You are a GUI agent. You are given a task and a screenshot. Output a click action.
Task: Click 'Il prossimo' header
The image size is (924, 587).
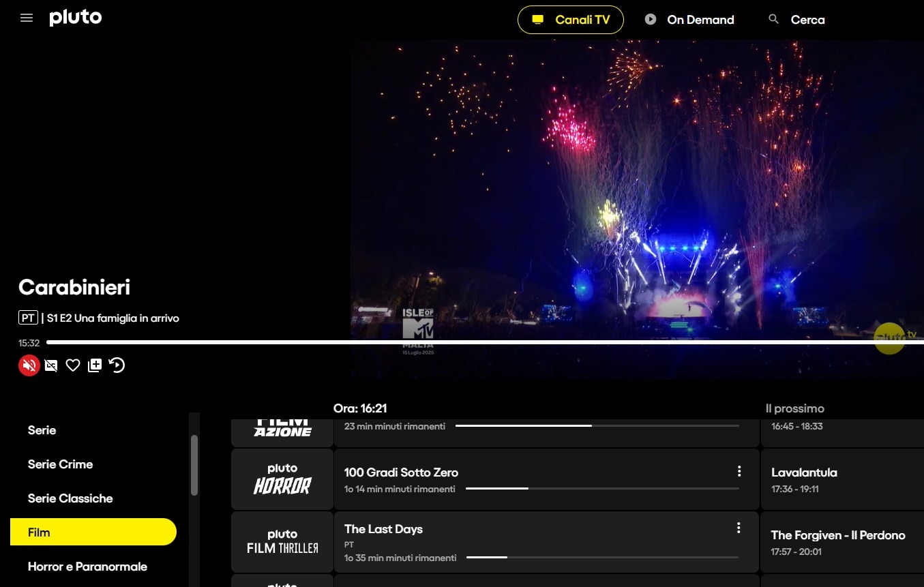tap(794, 408)
